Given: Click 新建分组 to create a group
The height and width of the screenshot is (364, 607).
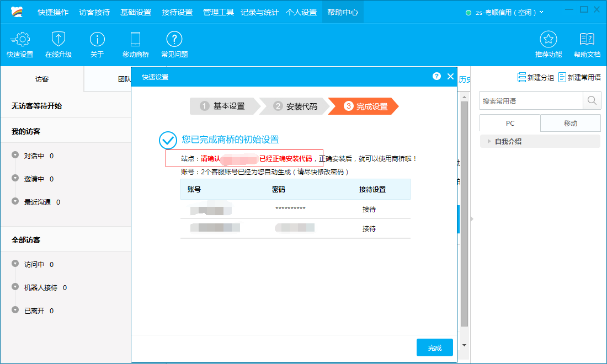Looking at the screenshot, I should 535,78.
